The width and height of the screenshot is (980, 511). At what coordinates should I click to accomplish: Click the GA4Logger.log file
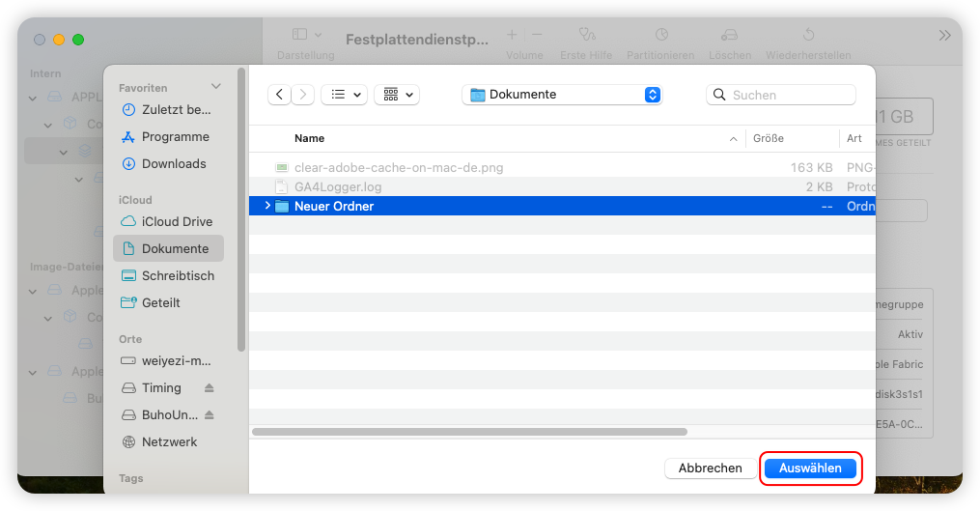pyautogui.click(x=338, y=187)
